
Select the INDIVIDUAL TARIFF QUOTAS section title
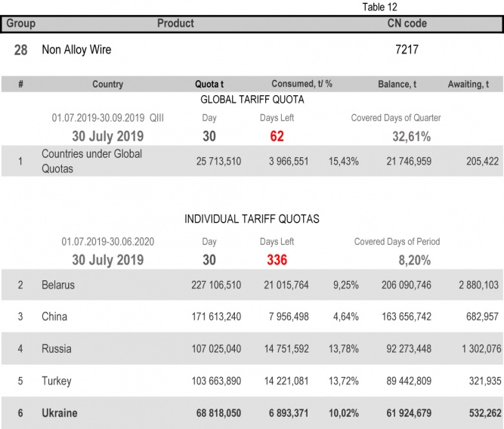[252, 219]
